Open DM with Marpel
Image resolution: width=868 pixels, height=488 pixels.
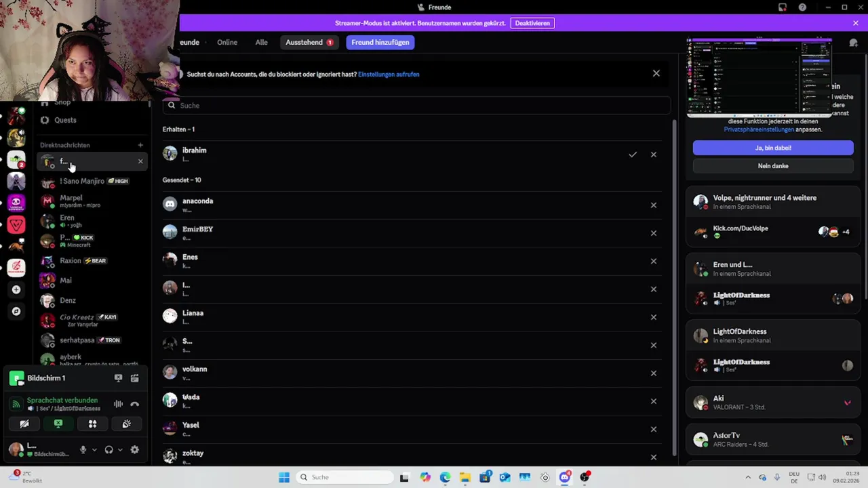(92, 201)
